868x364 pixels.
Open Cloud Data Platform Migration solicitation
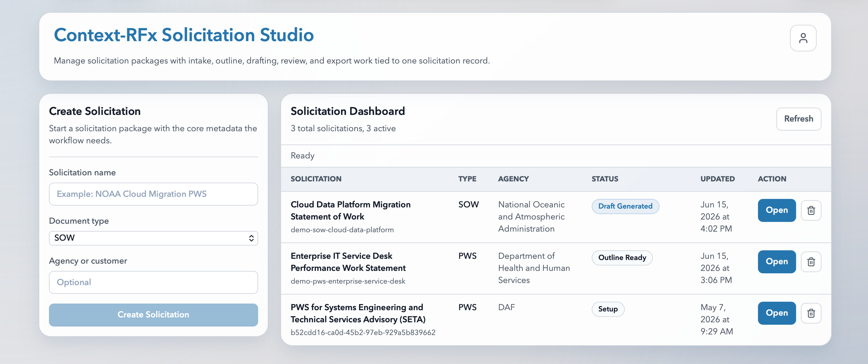(x=776, y=210)
